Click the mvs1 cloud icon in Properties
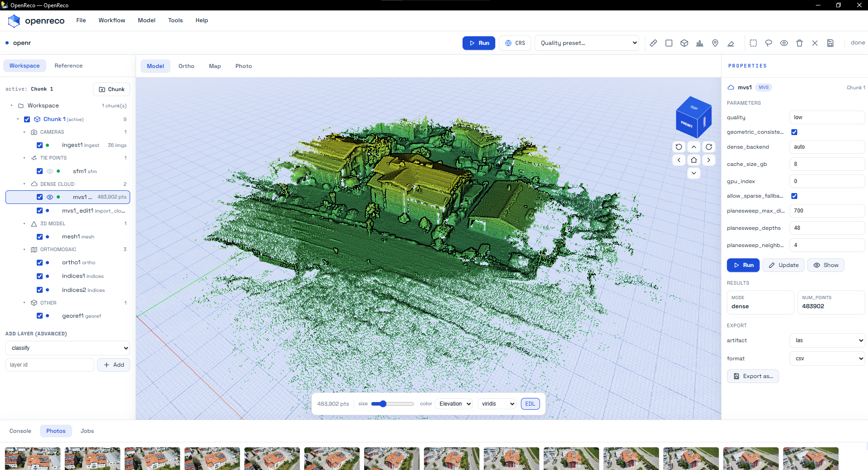868x470 pixels. tap(731, 87)
